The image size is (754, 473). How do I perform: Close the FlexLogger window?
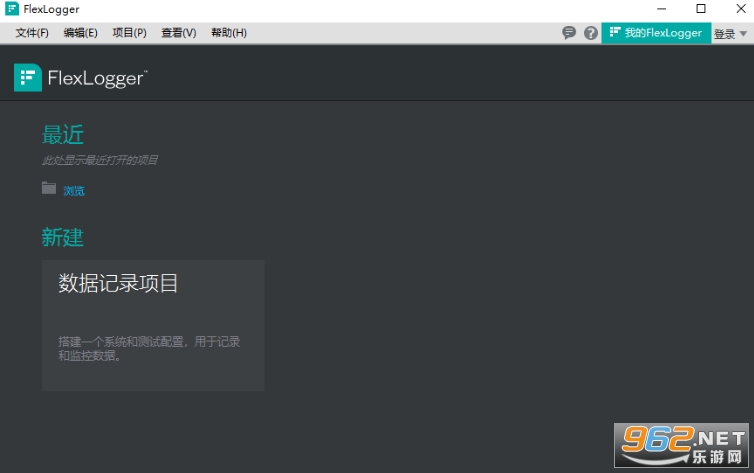pyautogui.click(x=741, y=9)
